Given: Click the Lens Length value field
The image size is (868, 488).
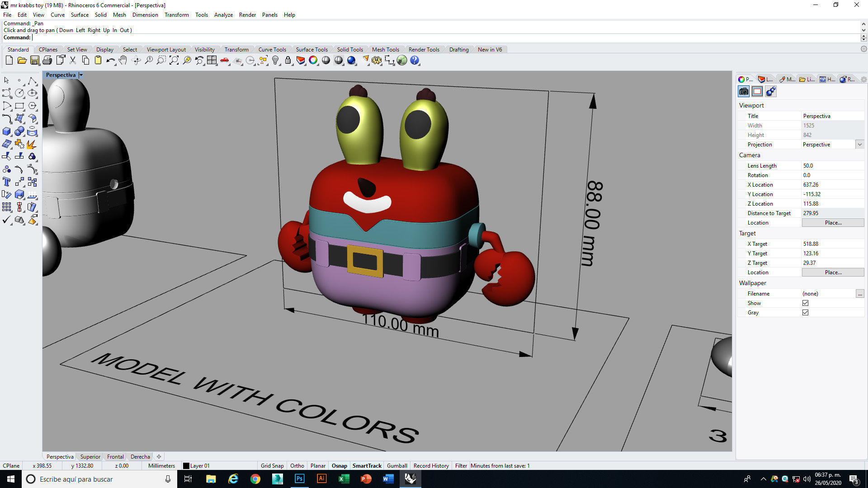Looking at the screenshot, I should point(832,166).
